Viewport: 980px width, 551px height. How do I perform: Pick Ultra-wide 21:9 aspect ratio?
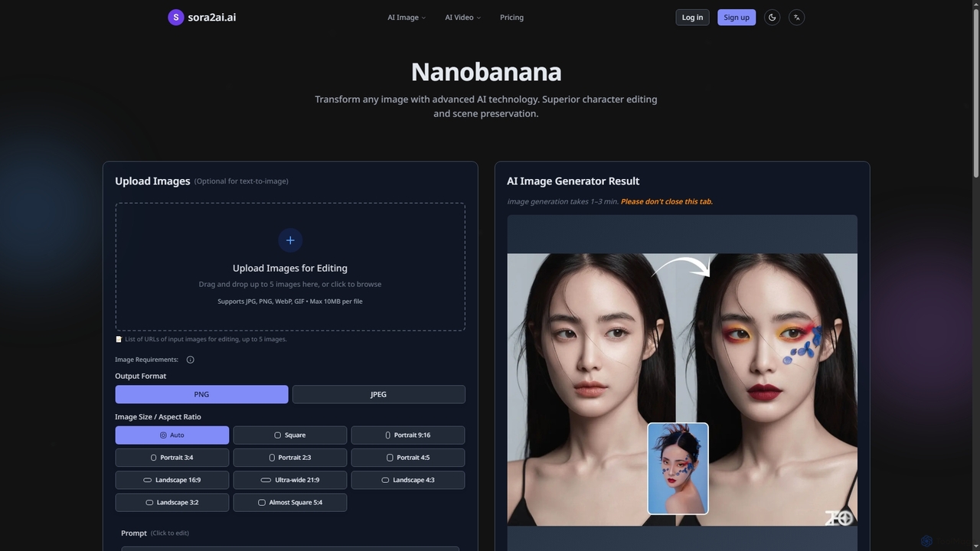[290, 480]
